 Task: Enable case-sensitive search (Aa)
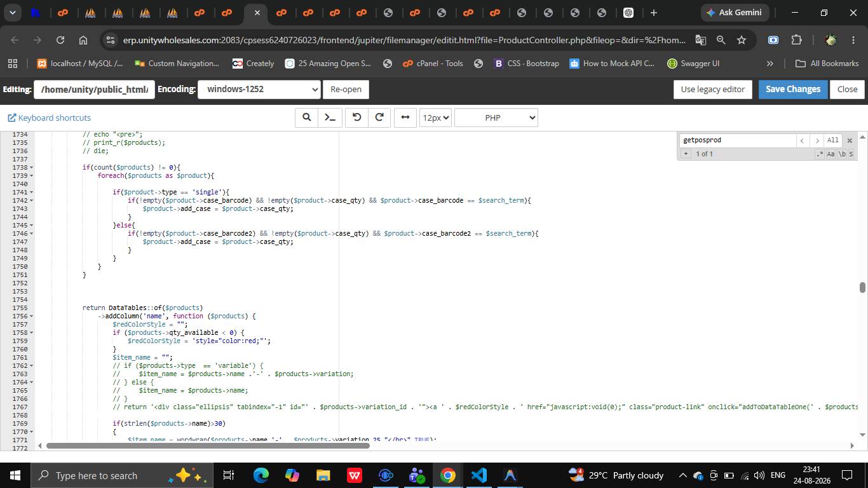point(831,154)
